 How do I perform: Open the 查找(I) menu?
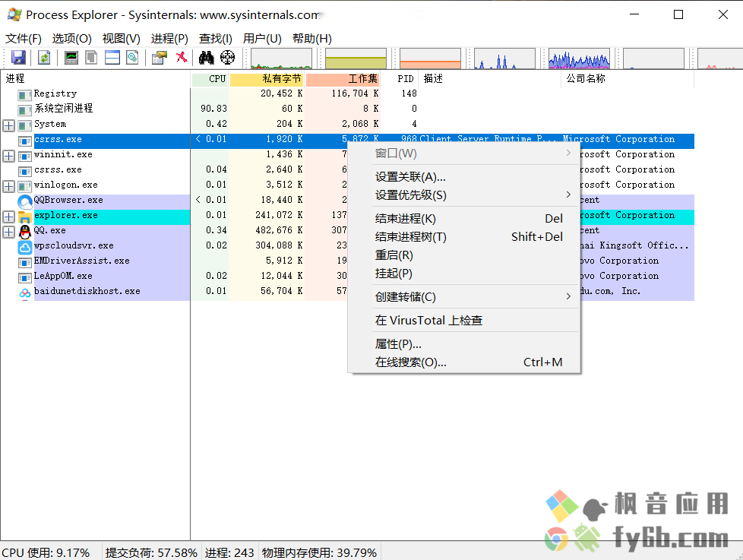coord(216,39)
